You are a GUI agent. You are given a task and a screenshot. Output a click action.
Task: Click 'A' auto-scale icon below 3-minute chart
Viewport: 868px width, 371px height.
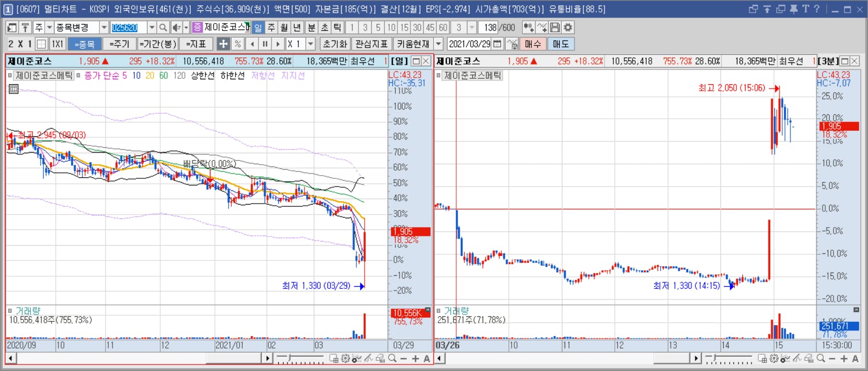855,358
